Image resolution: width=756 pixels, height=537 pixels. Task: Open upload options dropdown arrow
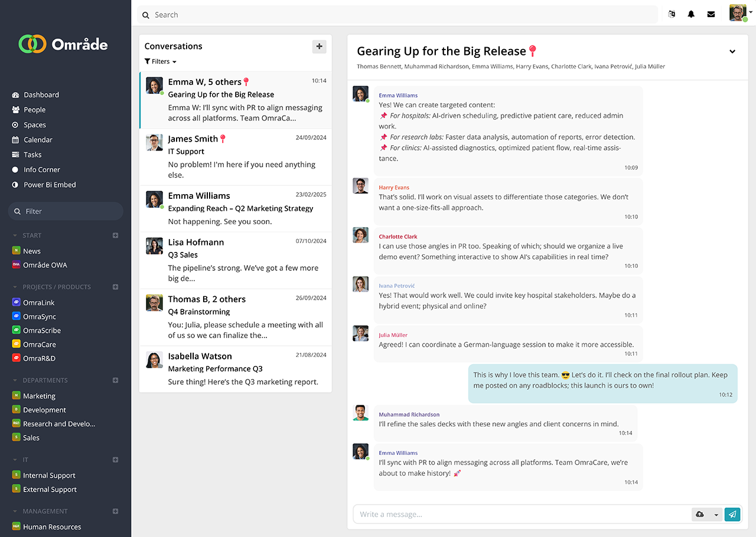[716, 515]
